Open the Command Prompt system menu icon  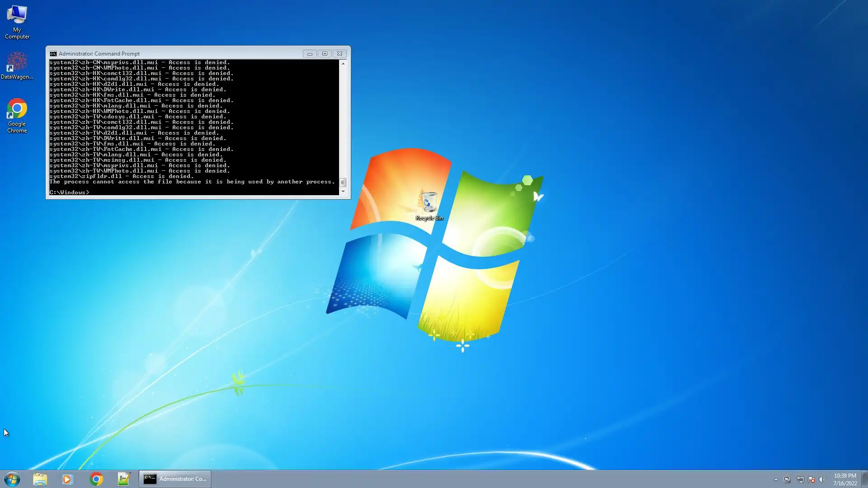pos(53,53)
